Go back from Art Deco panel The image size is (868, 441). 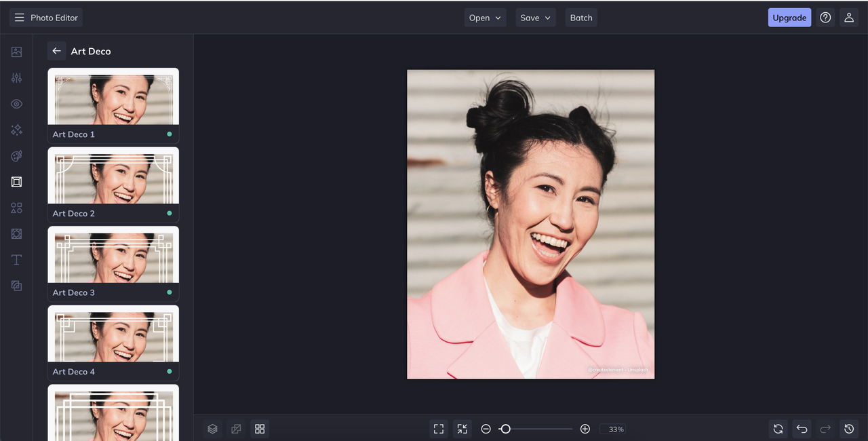tap(56, 51)
